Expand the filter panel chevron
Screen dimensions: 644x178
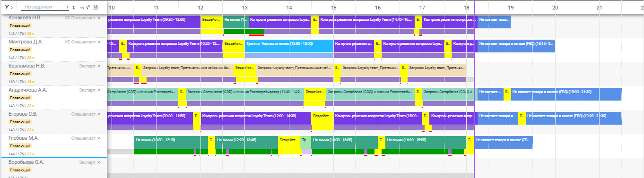tap(11, 7)
